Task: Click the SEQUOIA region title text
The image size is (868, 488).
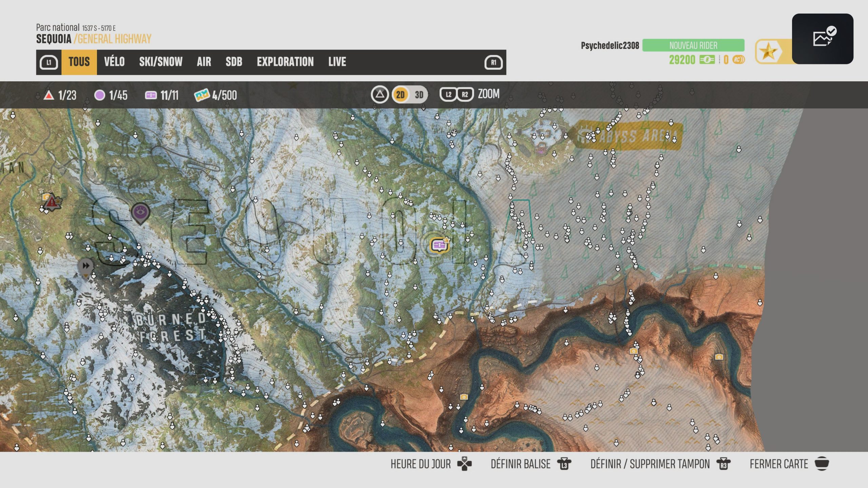Action: click(x=54, y=39)
